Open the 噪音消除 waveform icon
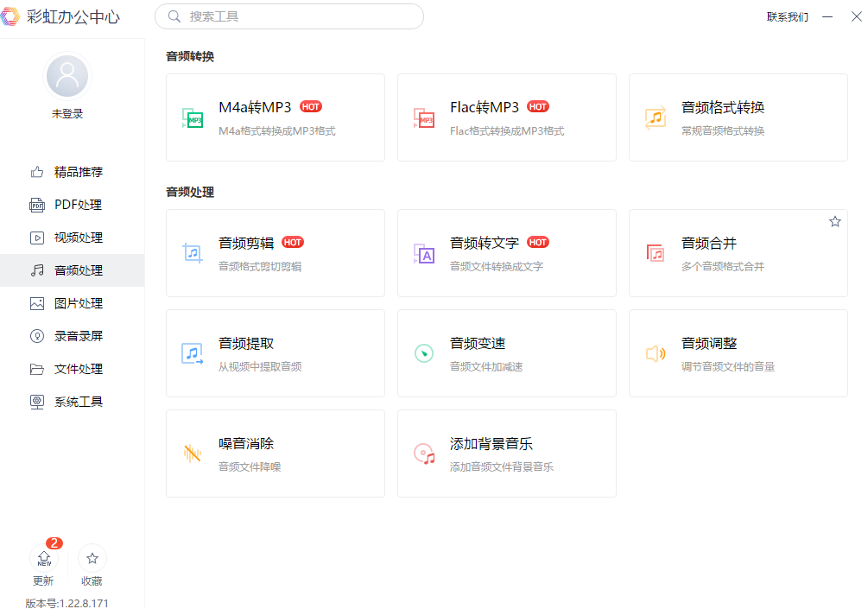Viewport: 868px width, 609px height. click(193, 454)
